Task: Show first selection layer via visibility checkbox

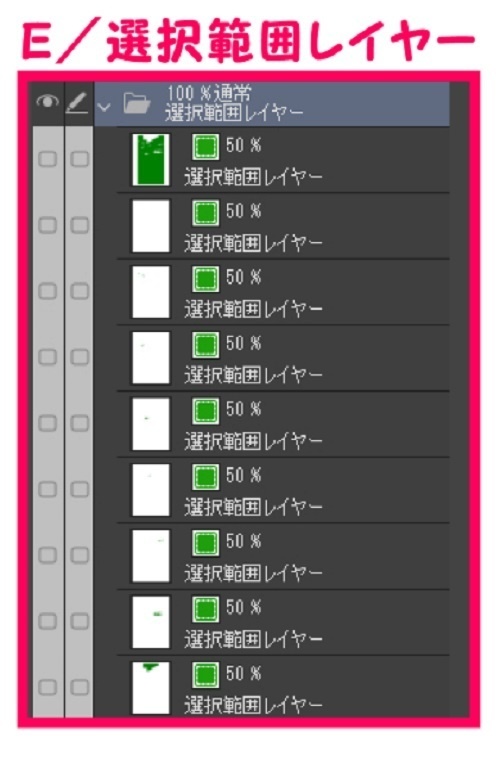Action: 47,159
